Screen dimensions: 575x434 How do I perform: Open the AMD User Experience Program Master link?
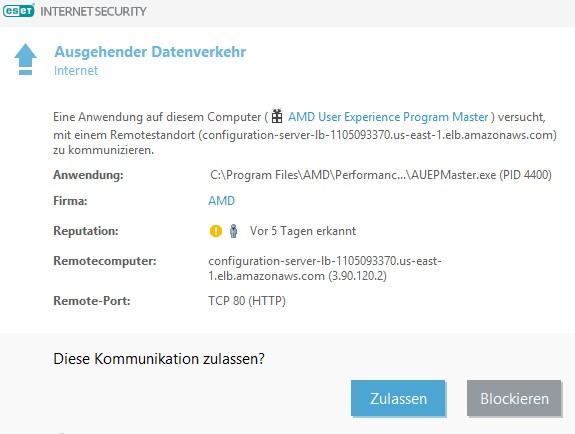tap(388, 117)
